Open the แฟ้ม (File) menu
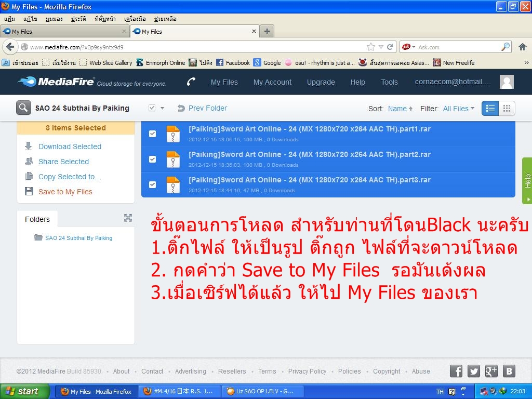Screen dimensions: 532x399 pyautogui.click(x=9, y=19)
